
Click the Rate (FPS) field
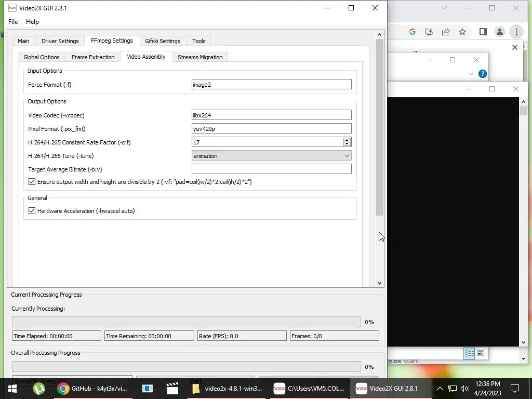[x=242, y=336]
